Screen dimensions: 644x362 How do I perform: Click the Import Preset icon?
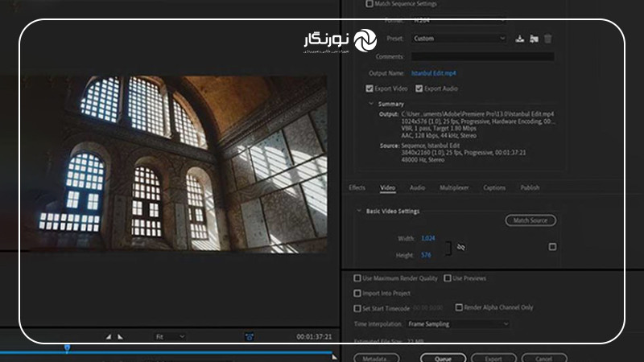pos(534,39)
